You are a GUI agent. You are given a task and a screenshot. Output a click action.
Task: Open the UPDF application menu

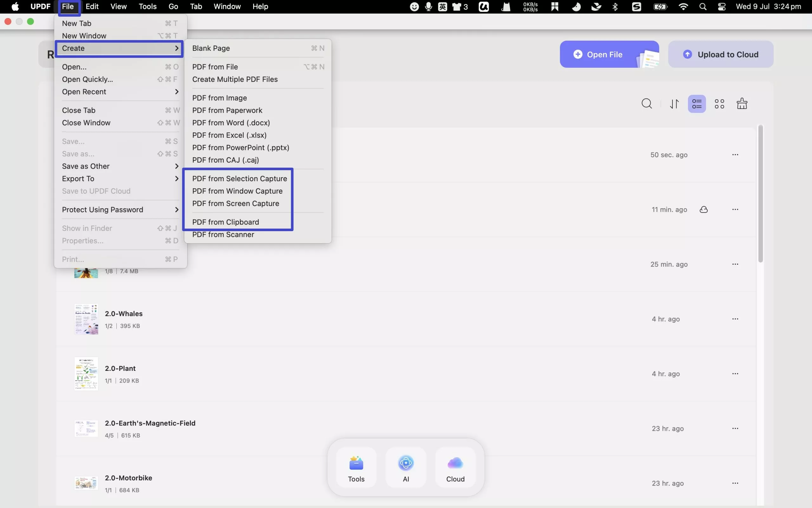40,6
